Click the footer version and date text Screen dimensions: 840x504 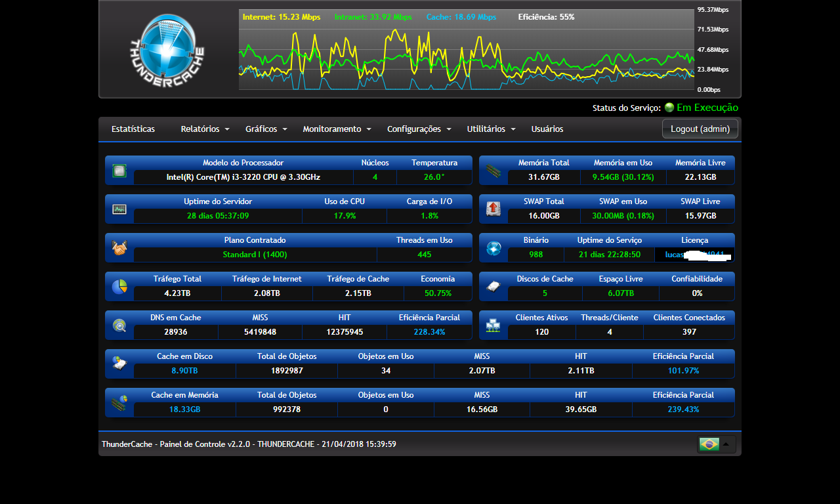[x=249, y=444]
